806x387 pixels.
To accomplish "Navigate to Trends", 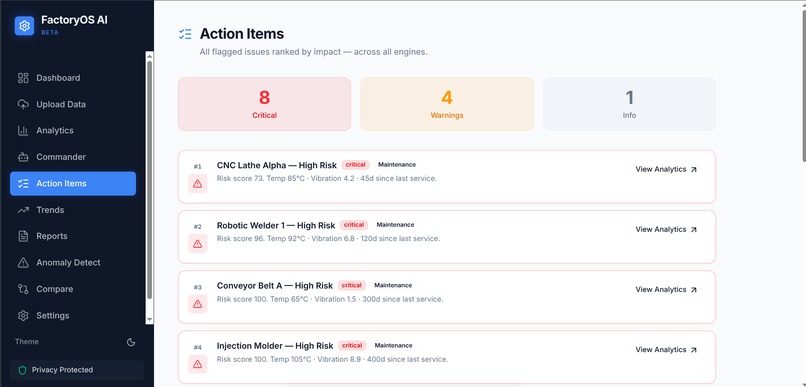I will 73,210.
